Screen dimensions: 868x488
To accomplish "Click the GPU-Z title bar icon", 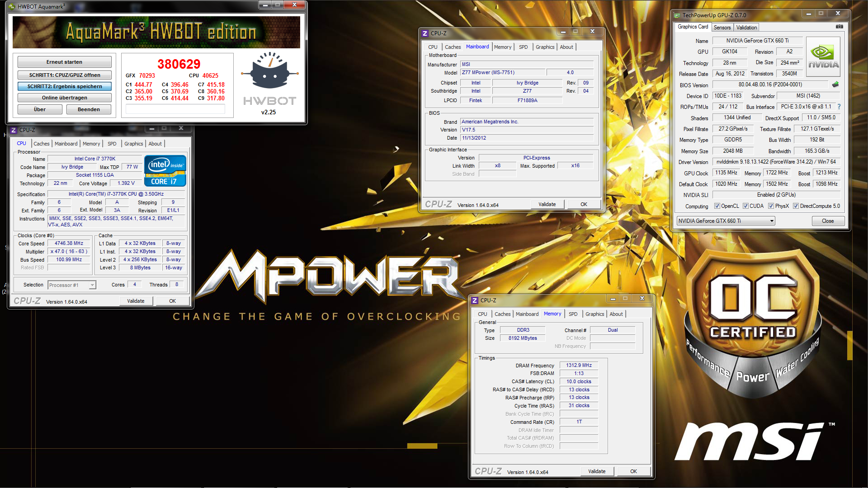I will 677,15.
